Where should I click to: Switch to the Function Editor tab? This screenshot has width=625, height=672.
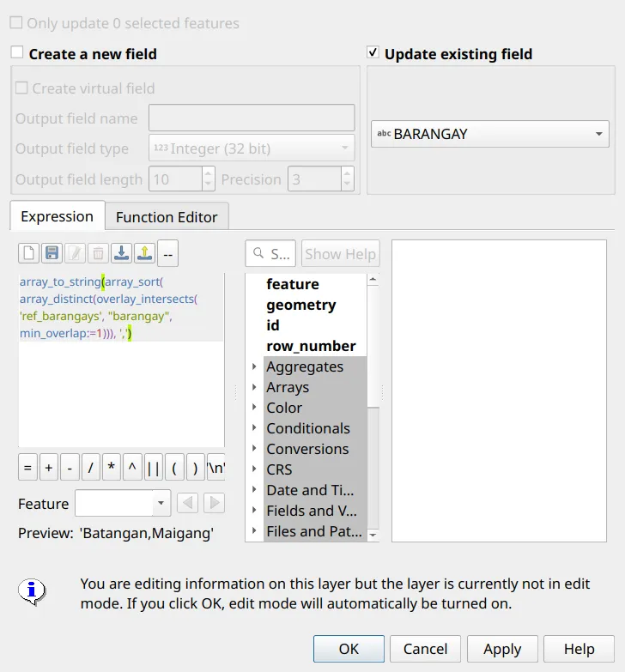coord(167,217)
